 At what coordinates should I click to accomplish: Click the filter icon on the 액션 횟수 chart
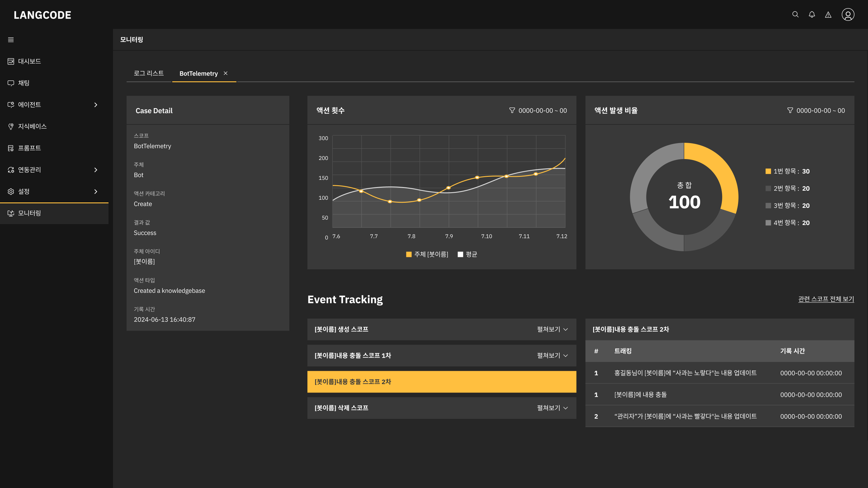click(x=512, y=111)
